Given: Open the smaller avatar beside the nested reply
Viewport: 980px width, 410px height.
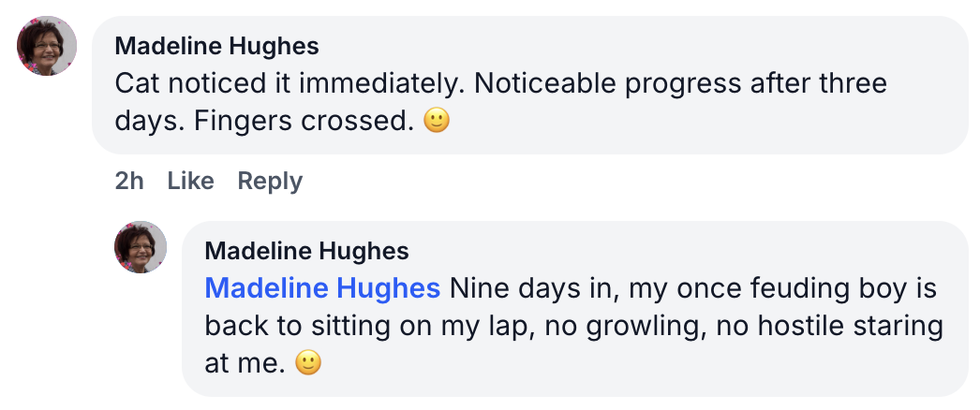Looking at the screenshot, I should [141, 247].
